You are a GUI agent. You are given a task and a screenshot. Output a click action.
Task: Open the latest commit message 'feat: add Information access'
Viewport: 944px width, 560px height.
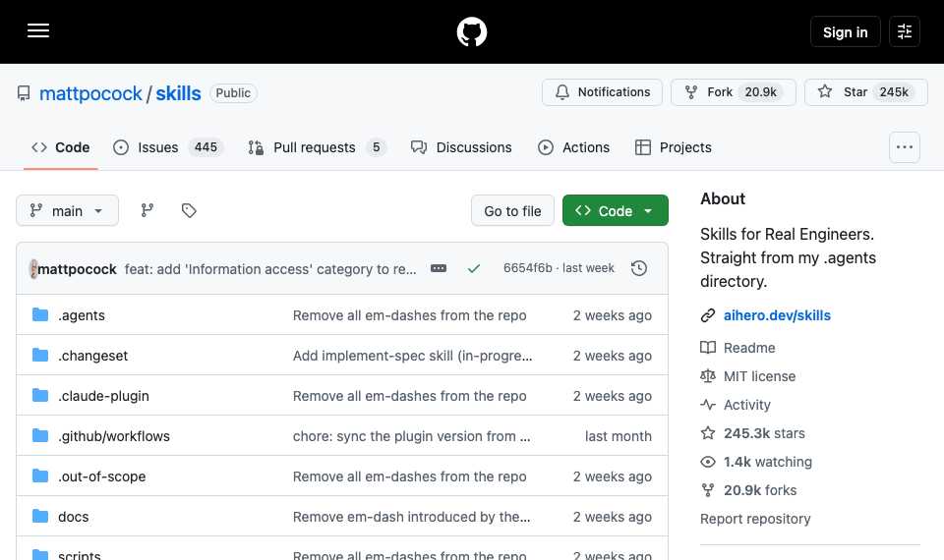click(270, 269)
